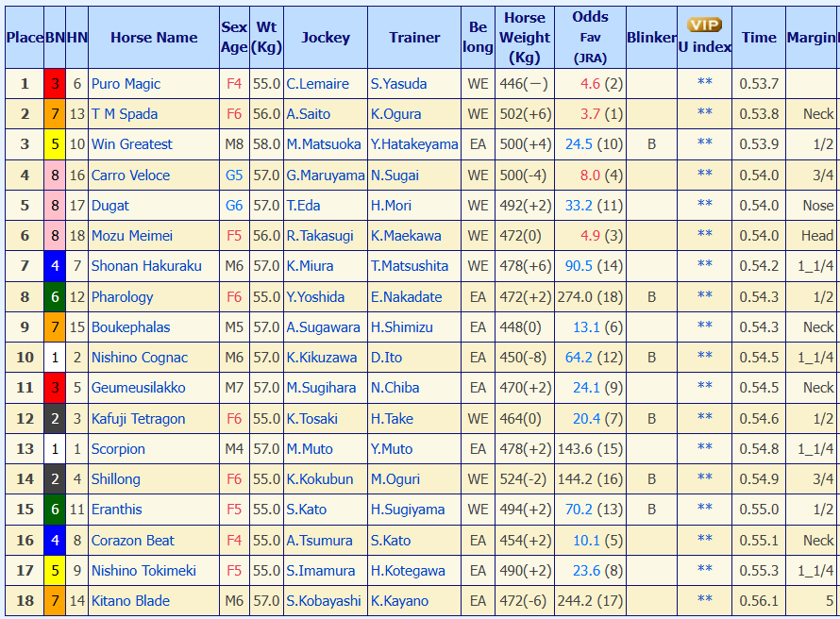840x619 pixels.
Task: Click Nishino Tokimeki horse name
Action: pos(143,570)
